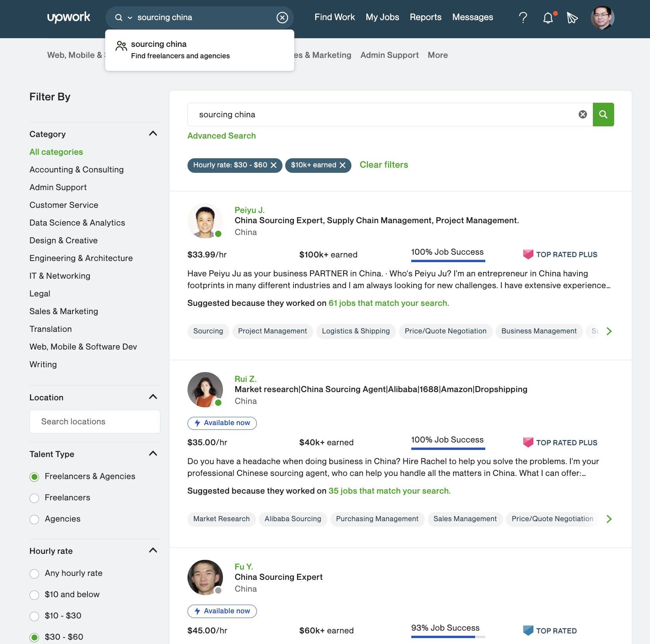Collapse the Location filter section
The height and width of the screenshot is (644, 650).
[x=153, y=397]
